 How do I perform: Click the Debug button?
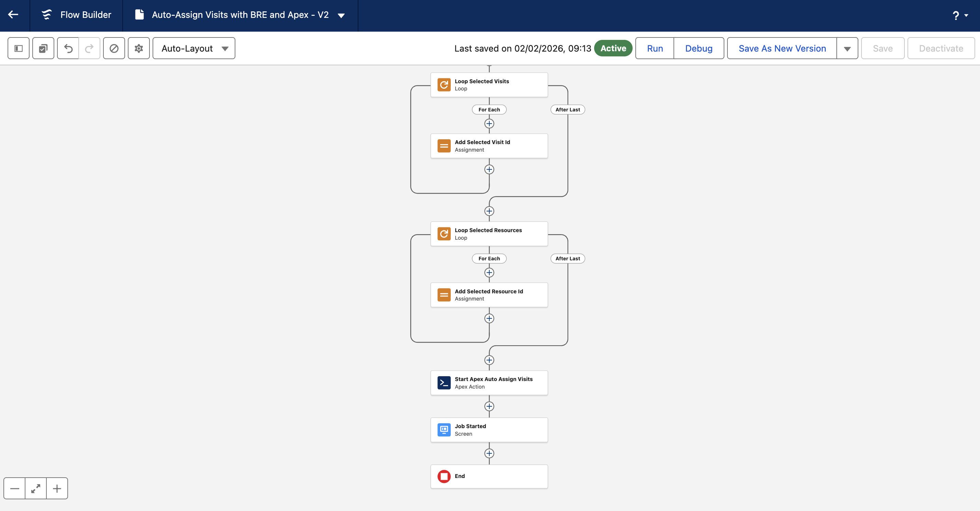[699, 48]
